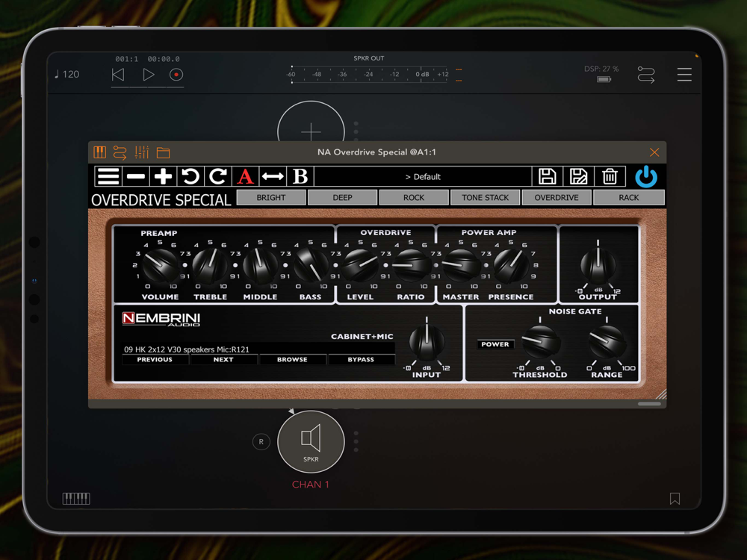Click the SPKR speaker output node
747x560 pixels.
tap(311, 442)
